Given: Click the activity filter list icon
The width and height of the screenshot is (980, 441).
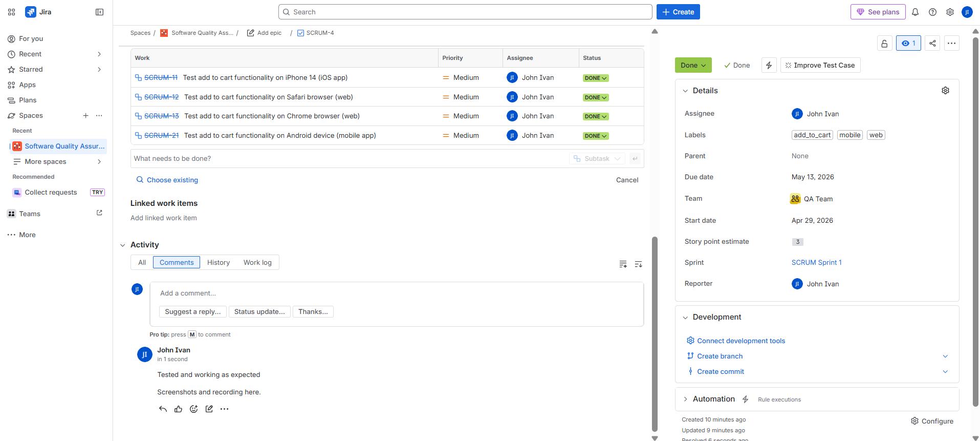Looking at the screenshot, I should tap(623, 264).
